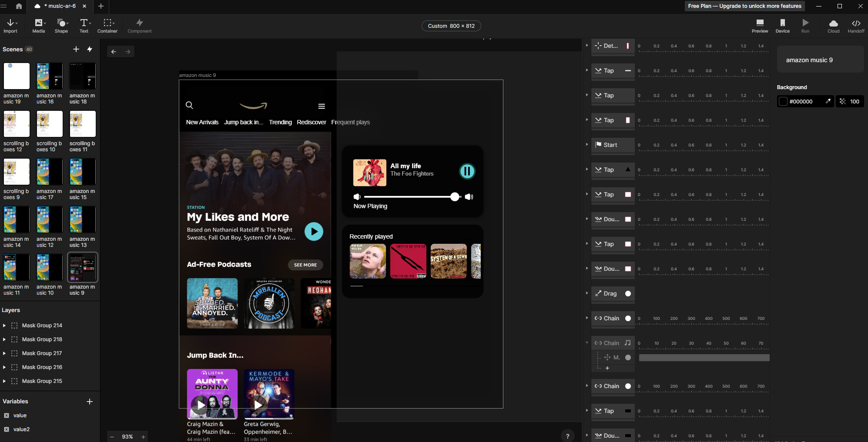Select the Rediscover tab
The width and height of the screenshot is (868, 442).
[312, 122]
